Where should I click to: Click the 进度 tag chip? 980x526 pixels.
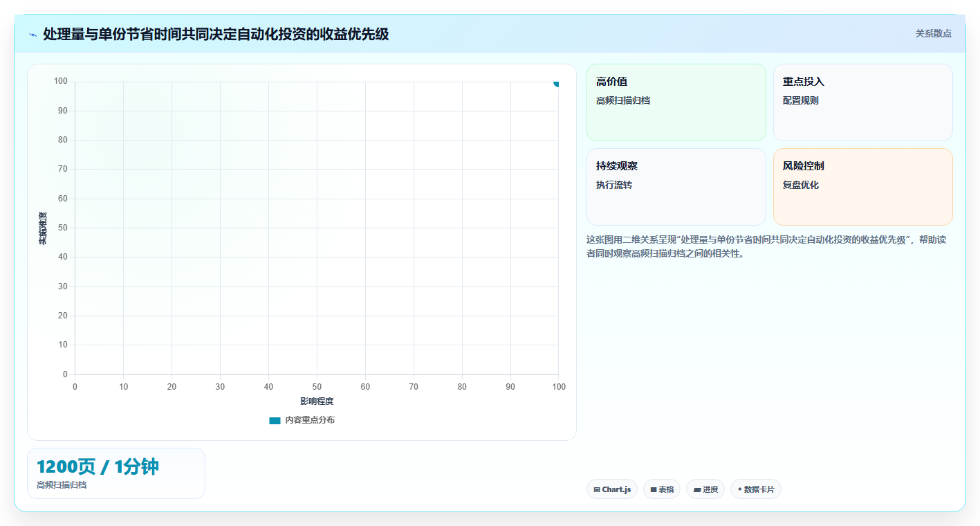coord(705,489)
